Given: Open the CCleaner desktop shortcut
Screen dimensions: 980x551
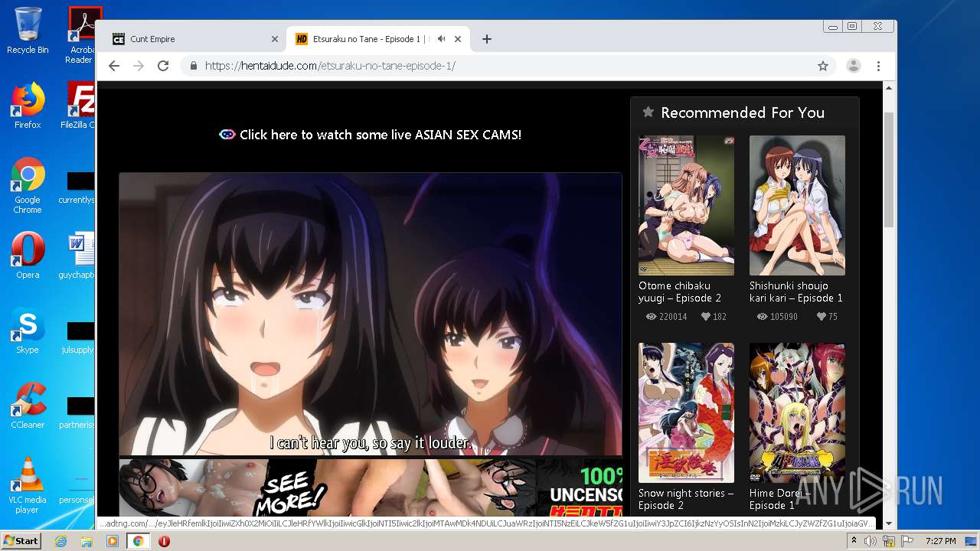Looking at the screenshot, I should tap(28, 406).
